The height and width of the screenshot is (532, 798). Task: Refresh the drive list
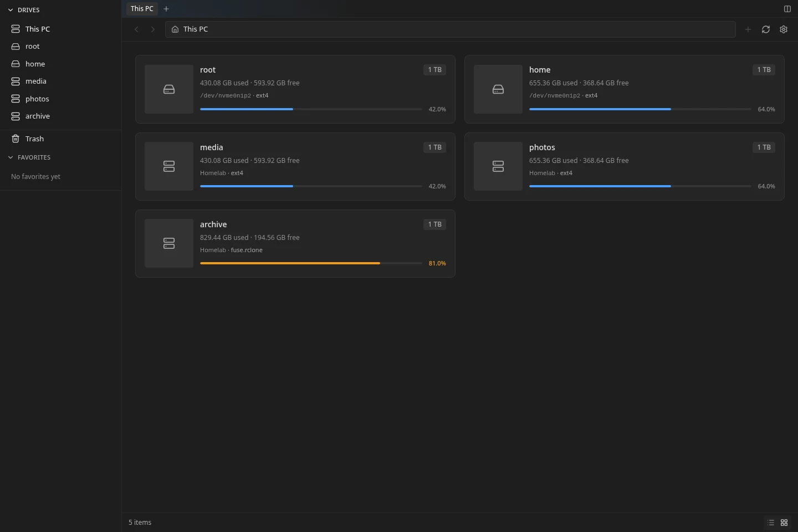pos(766,29)
